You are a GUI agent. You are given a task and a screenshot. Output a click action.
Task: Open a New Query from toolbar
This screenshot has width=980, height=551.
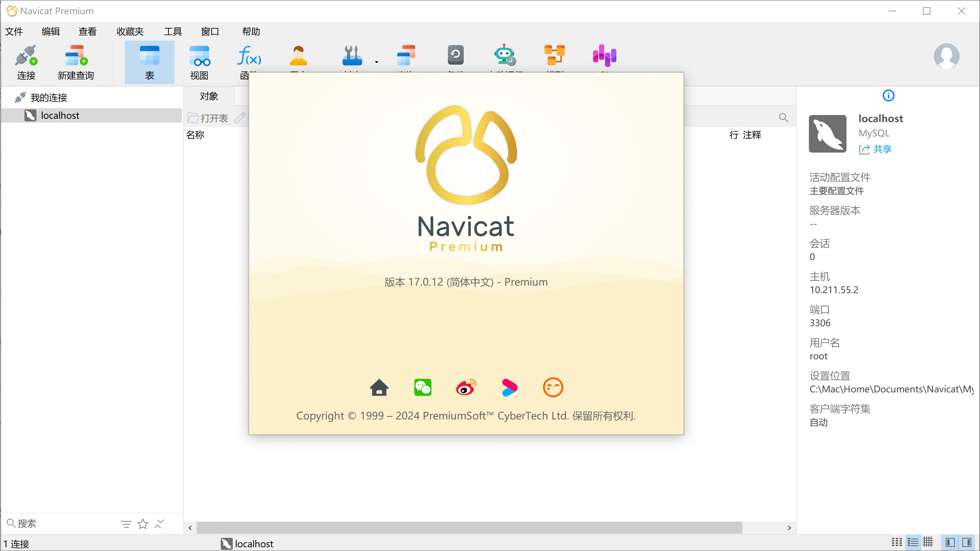(76, 62)
